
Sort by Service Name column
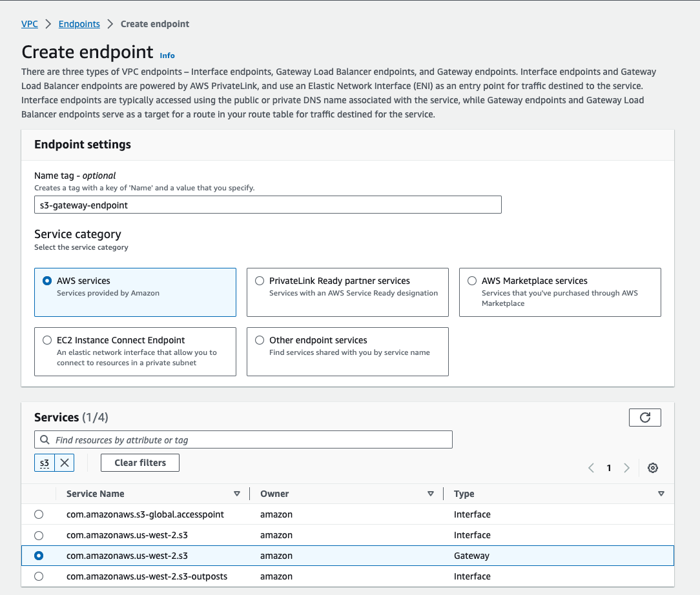click(x=237, y=494)
